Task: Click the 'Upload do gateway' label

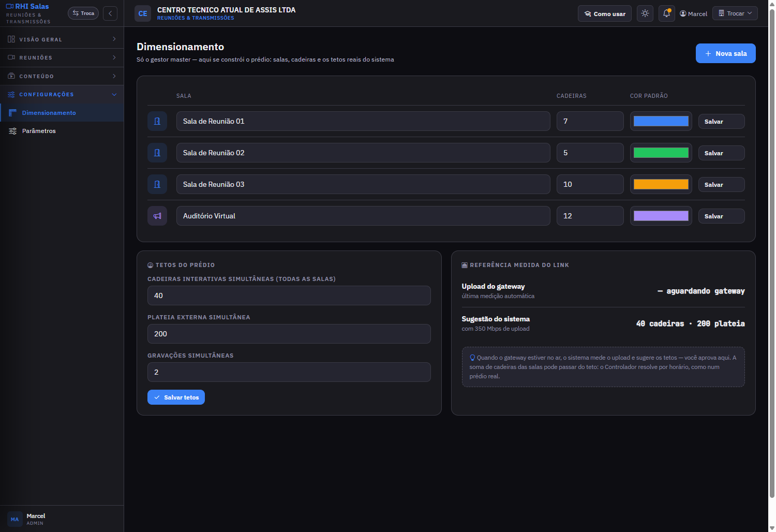Action: point(493,286)
